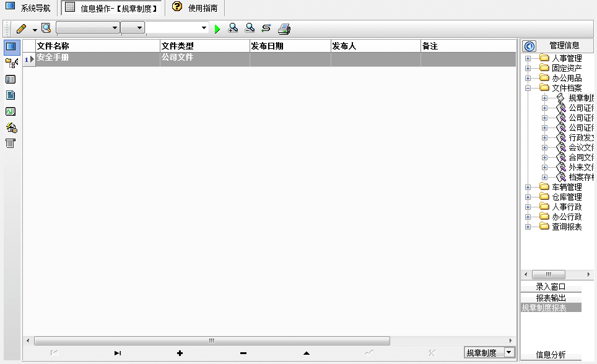Click the add-filter magnifier plus icon
Viewport: 597px width, 364px height.
point(233,28)
